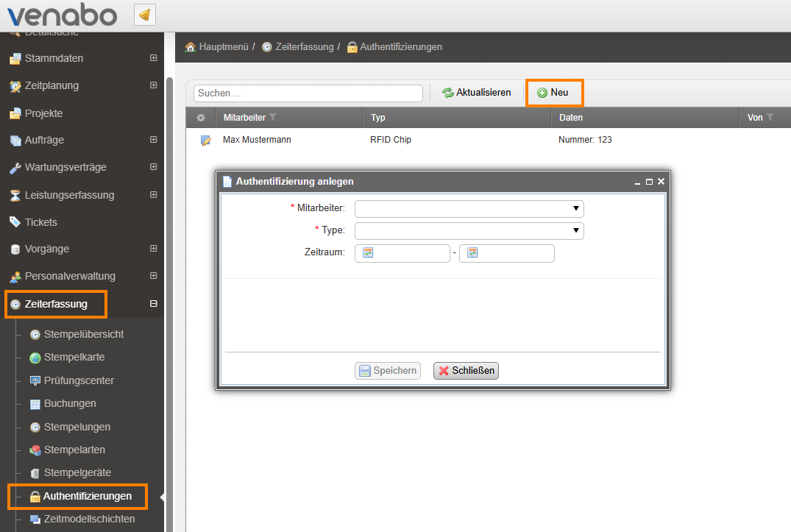This screenshot has width=791, height=532.
Task: Click the Hauptmenü home icon
Action: tap(191, 47)
